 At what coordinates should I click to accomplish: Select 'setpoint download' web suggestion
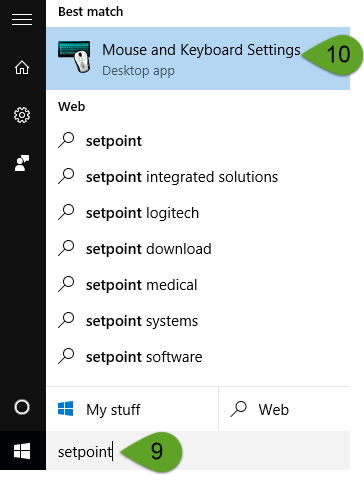(198, 249)
